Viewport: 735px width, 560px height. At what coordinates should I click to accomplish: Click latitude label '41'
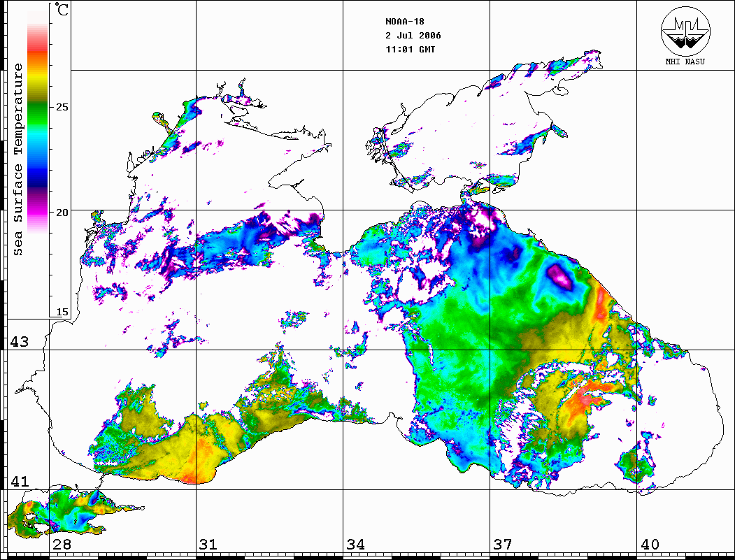(19, 481)
